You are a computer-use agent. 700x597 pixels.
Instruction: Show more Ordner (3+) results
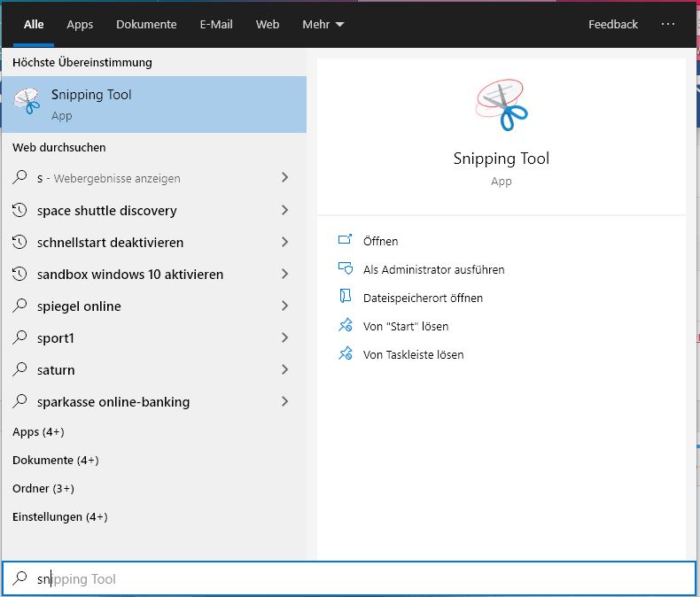tap(43, 489)
